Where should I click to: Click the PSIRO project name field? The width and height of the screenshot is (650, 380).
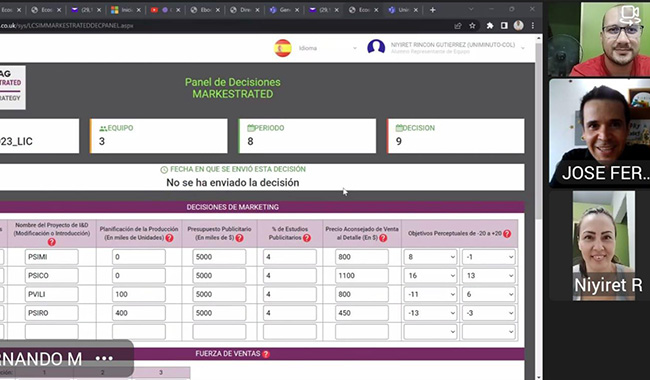(51, 313)
